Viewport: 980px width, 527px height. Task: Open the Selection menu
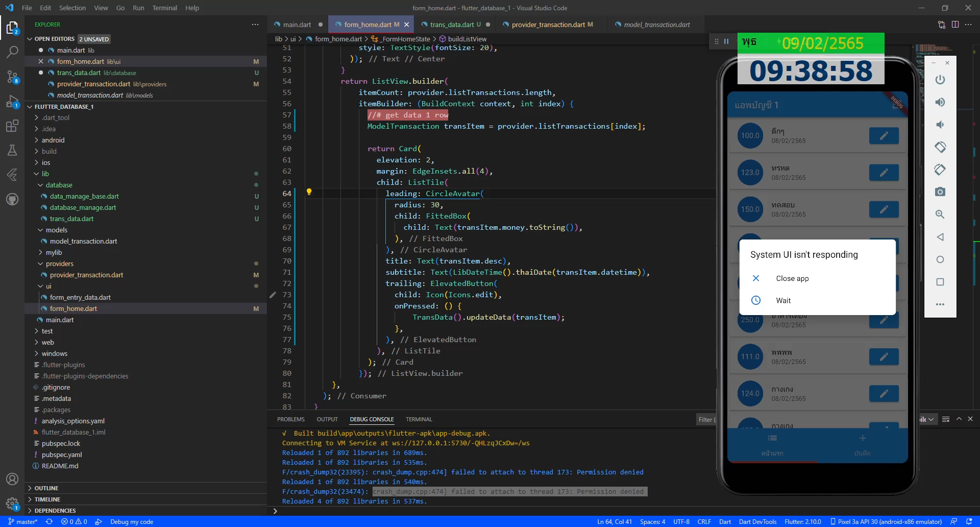[72, 8]
